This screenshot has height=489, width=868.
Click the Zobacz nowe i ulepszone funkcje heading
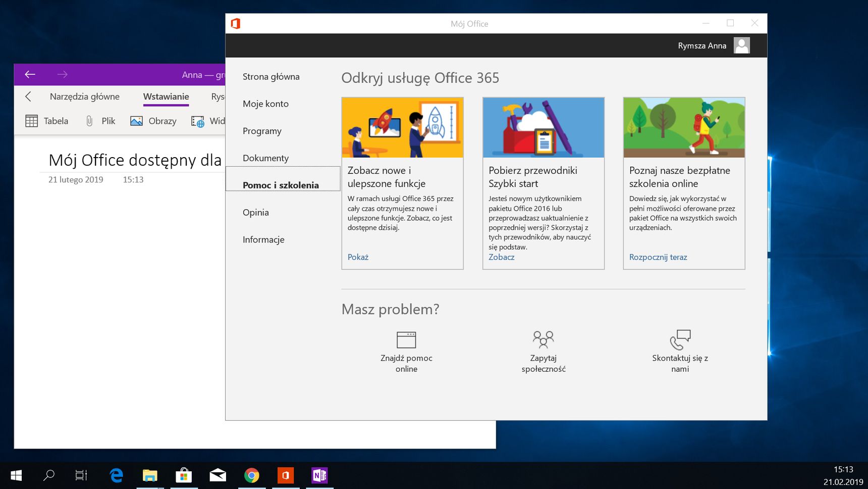click(387, 177)
